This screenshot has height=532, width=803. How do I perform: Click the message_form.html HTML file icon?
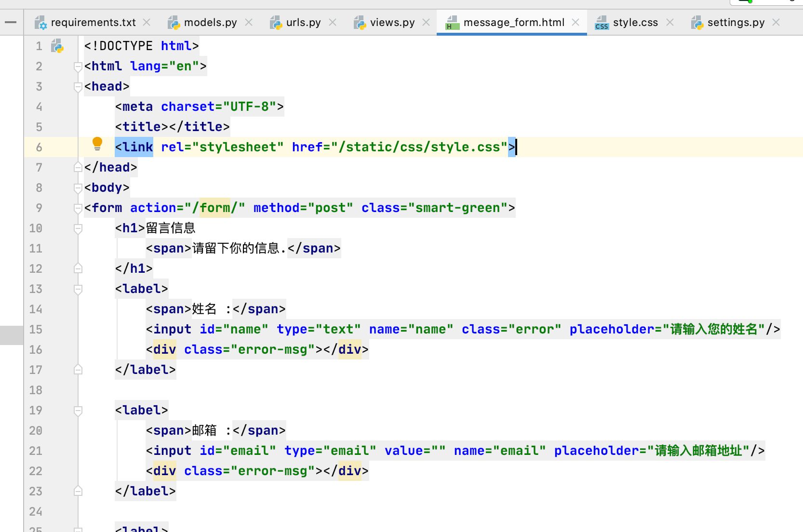(452, 23)
